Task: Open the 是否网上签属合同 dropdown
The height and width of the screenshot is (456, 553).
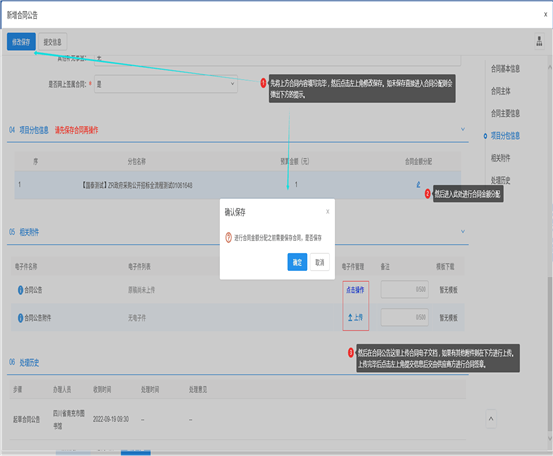Action: click(x=166, y=84)
